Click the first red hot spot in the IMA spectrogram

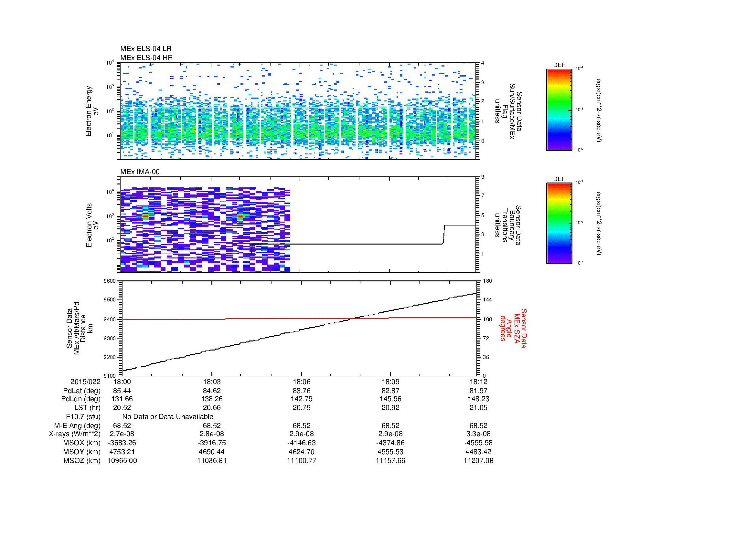click(145, 216)
